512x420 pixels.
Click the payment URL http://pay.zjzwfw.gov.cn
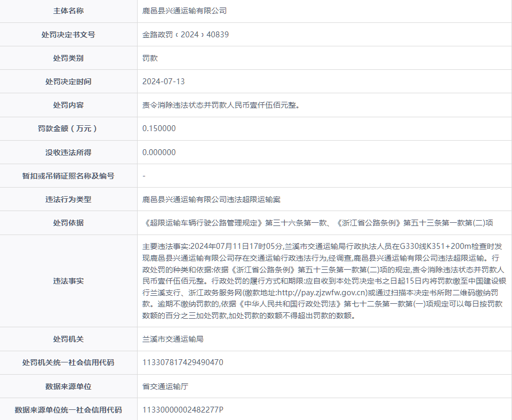(321, 293)
